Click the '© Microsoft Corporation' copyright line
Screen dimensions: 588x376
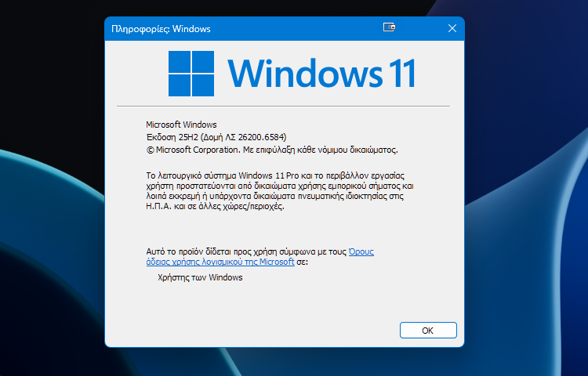click(272, 150)
